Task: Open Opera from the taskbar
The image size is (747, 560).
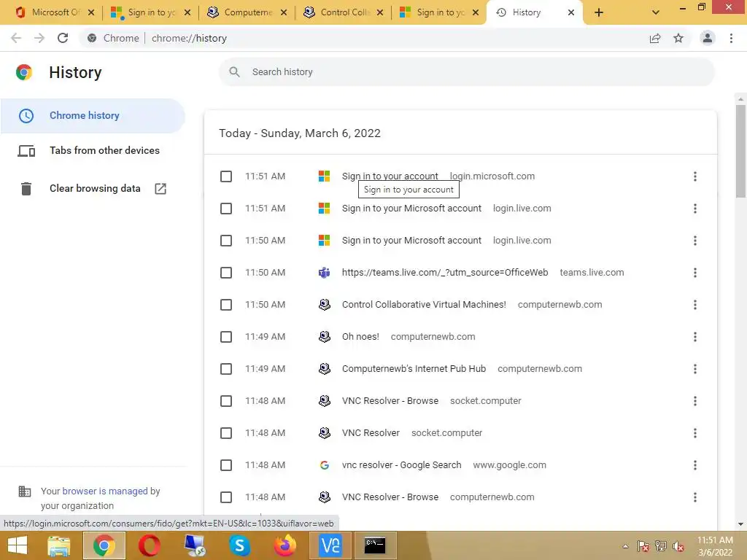Action: click(149, 545)
